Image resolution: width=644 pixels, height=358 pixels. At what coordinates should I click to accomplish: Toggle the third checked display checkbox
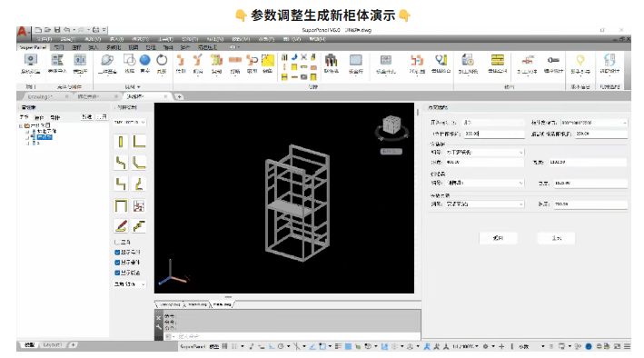pos(117,273)
